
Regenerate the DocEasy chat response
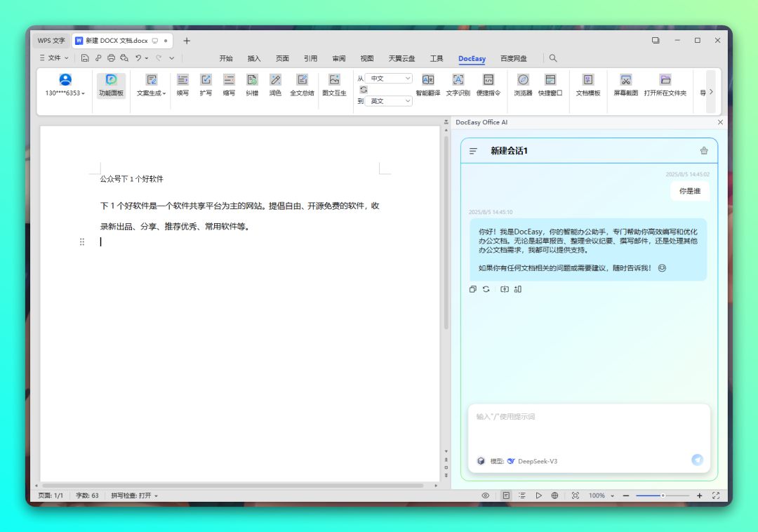pyautogui.click(x=486, y=289)
